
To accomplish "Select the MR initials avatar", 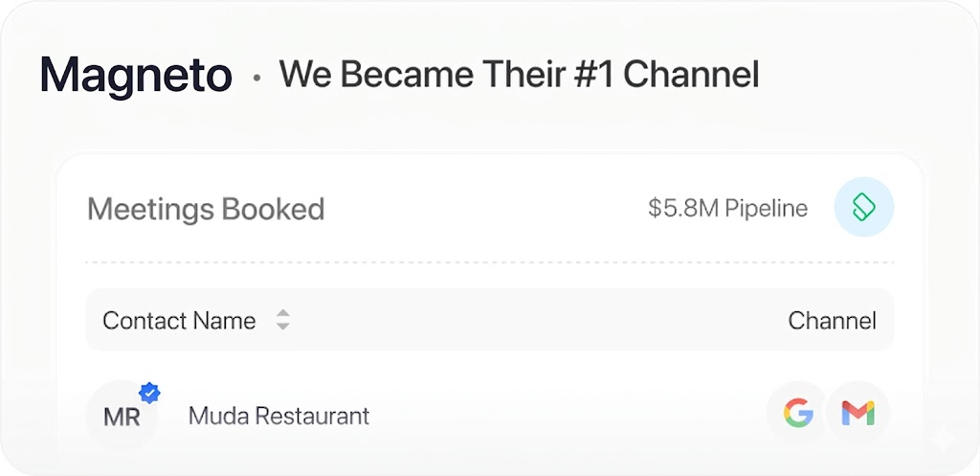I will [121, 418].
